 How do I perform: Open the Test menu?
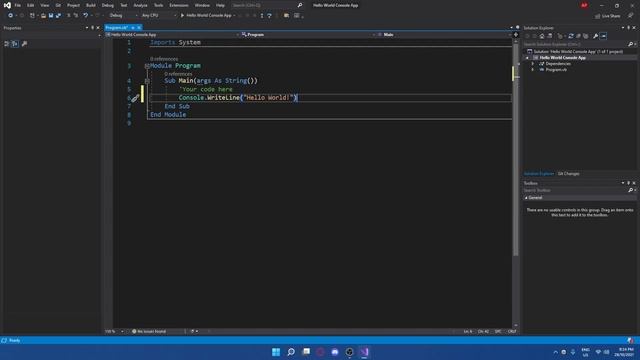(x=124, y=5)
